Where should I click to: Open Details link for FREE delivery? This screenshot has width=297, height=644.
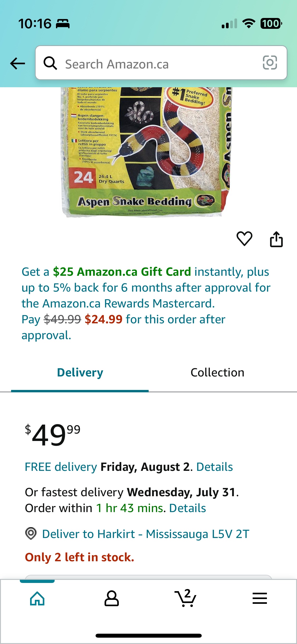click(x=215, y=467)
